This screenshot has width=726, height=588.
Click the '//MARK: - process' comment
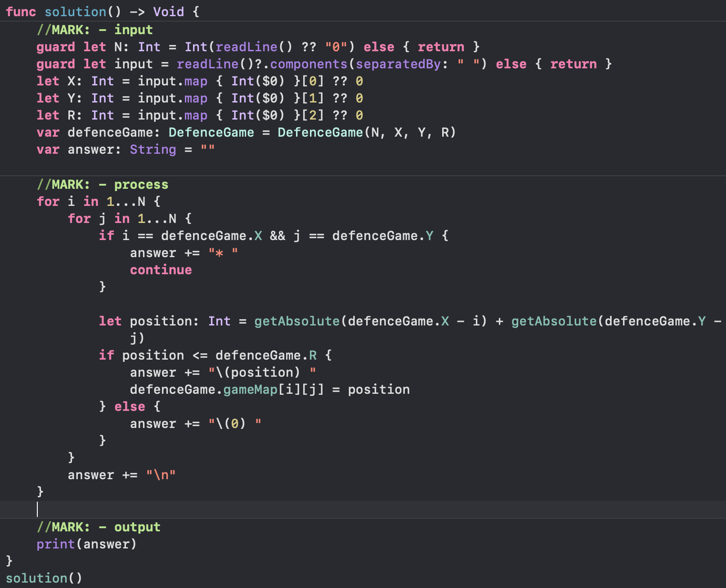click(103, 184)
